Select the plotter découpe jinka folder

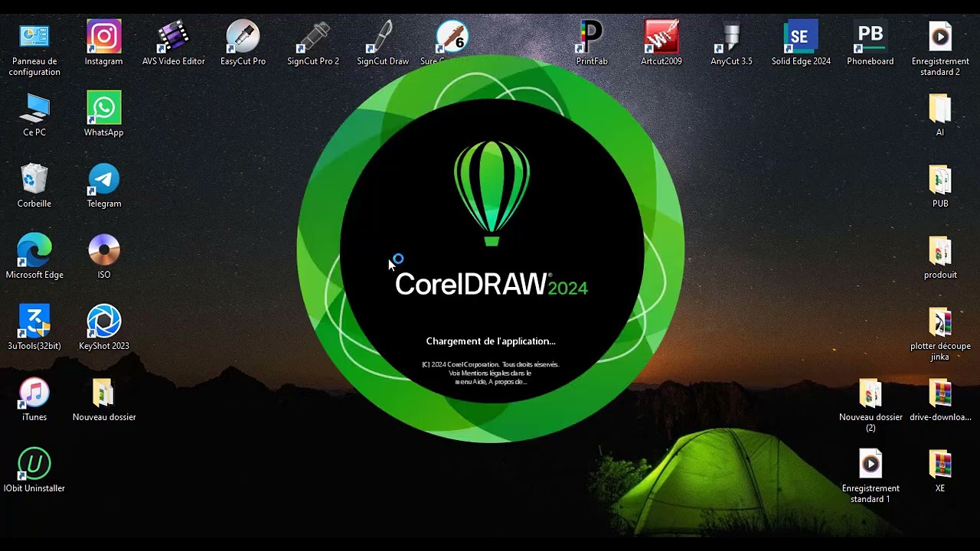tap(940, 334)
